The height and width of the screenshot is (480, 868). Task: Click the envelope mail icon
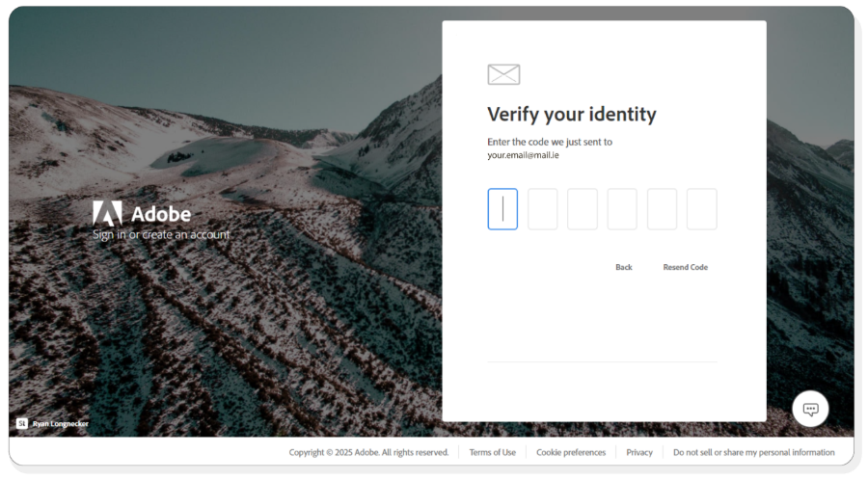[503, 74]
